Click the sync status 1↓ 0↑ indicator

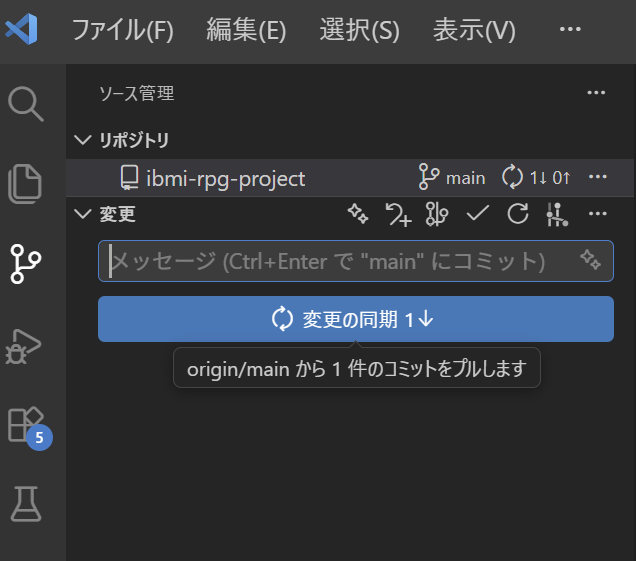(x=536, y=178)
